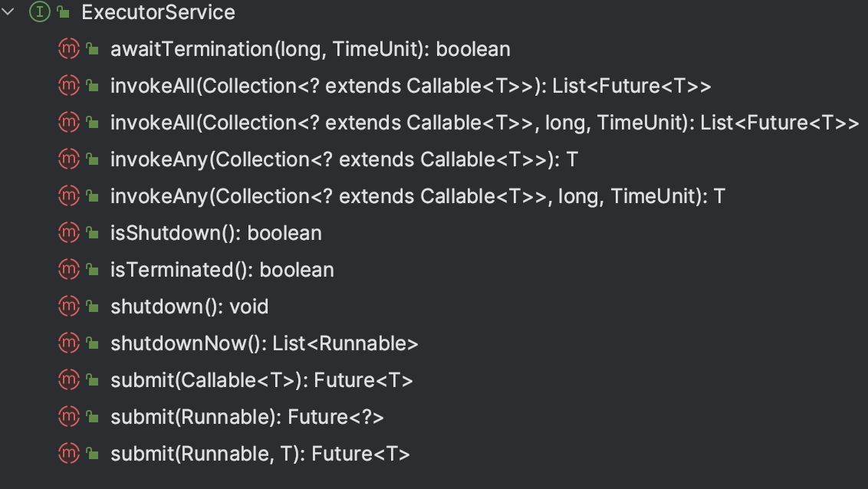Viewport: 868px width, 489px height.
Task: Select invokeAny with long and TimeUnit parameters
Action: 417,196
